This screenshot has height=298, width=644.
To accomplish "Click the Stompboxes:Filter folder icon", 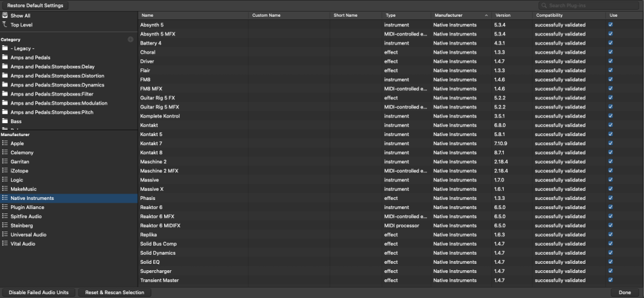I will click(x=5, y=94).
